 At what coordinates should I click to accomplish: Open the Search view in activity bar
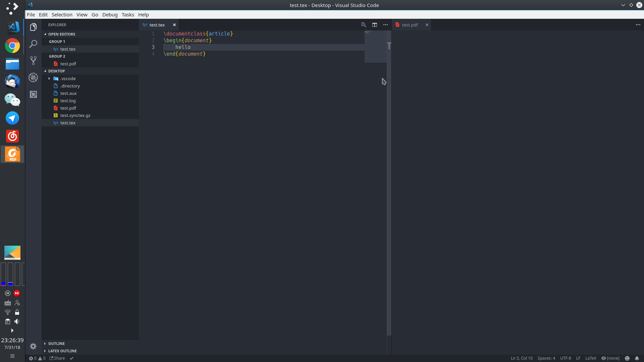(x=33, y=44)
